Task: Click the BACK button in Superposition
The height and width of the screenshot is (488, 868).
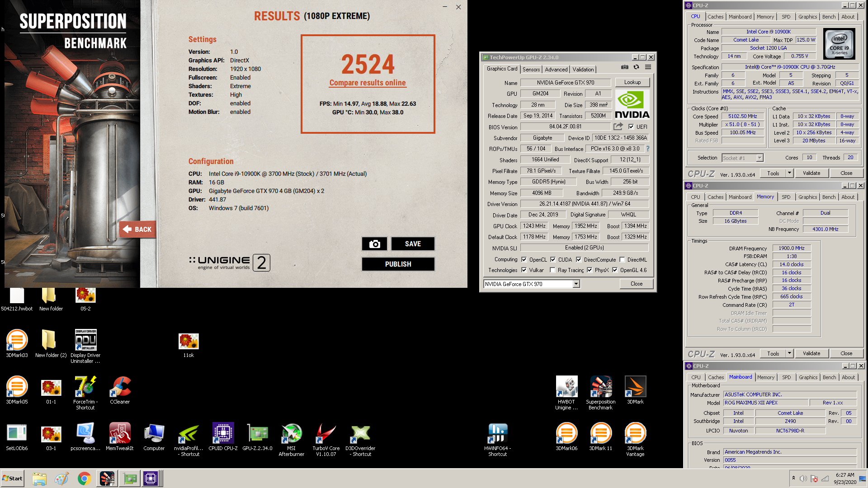Action: (138, 230)
